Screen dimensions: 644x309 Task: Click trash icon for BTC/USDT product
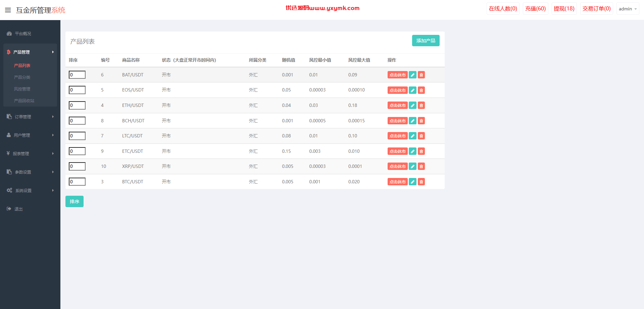[422, 182]
